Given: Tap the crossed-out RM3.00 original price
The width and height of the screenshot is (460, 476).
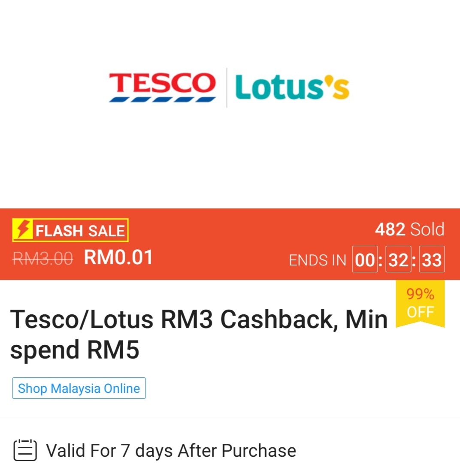Looking at the screenshot, I should click(x=43, y=258).
